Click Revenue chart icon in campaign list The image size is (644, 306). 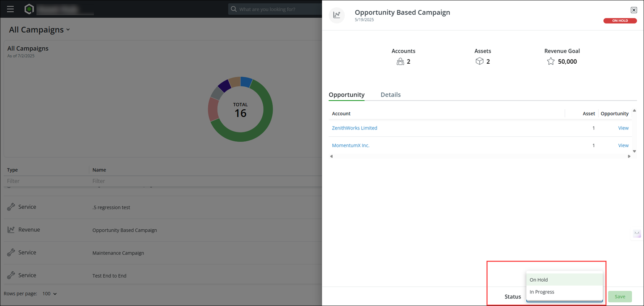[11, 230]
